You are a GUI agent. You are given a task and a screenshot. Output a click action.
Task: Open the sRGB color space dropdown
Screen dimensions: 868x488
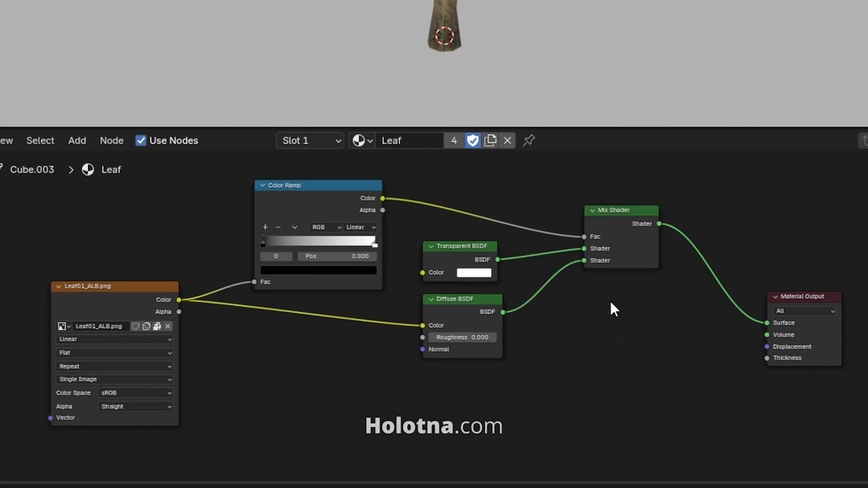(136, 392)
